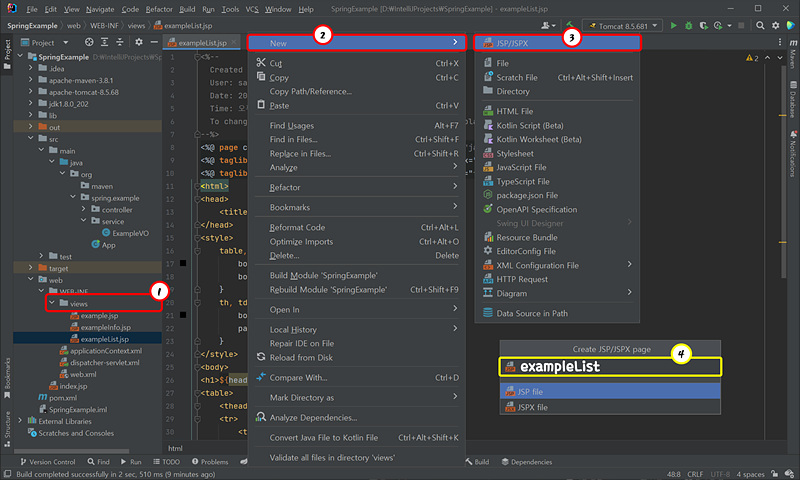Image resolution: width=800 pixels, height=480 pixels.
Task: Select HTML File in New submenu
Action: (557, 111)
